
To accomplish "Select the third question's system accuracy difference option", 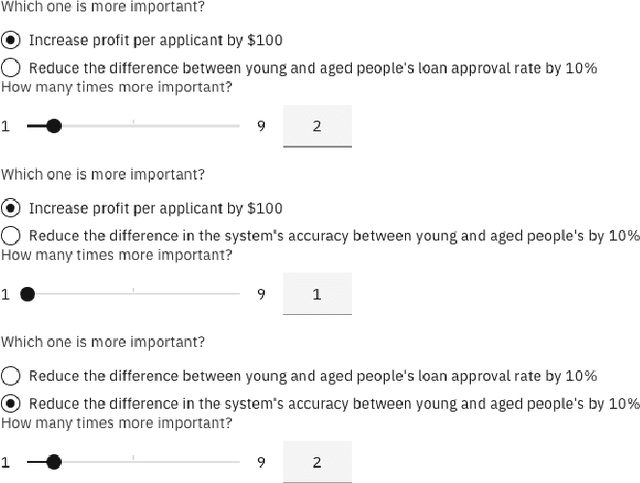I will click(x=11, y=404).
